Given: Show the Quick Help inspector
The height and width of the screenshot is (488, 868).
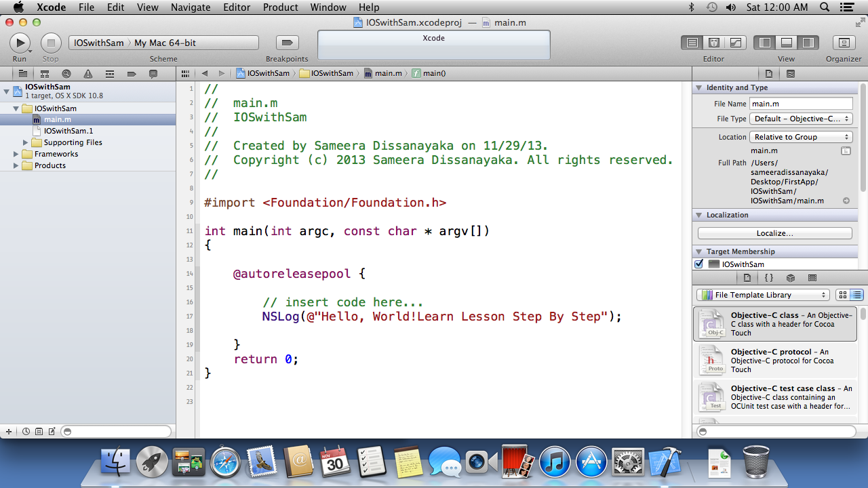Looking at the screenshot, I should (x=791, y=73).
